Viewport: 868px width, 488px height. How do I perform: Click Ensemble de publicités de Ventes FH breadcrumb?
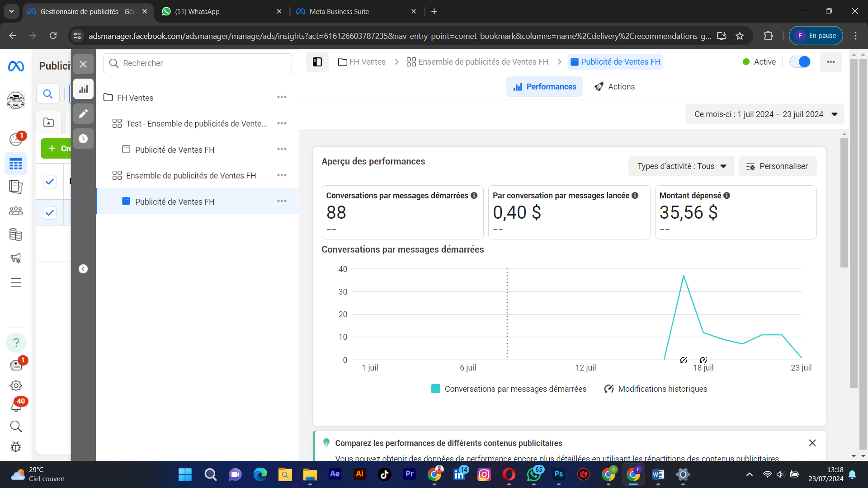point(477,62)
